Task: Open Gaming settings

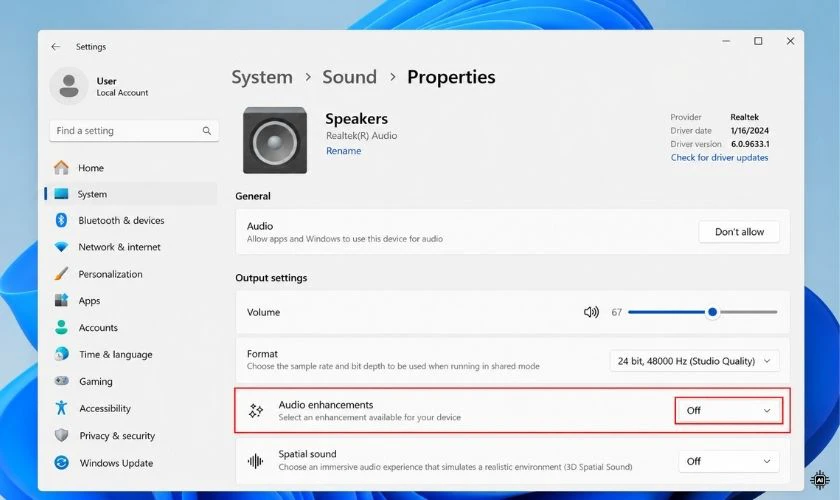Action: 131,381
